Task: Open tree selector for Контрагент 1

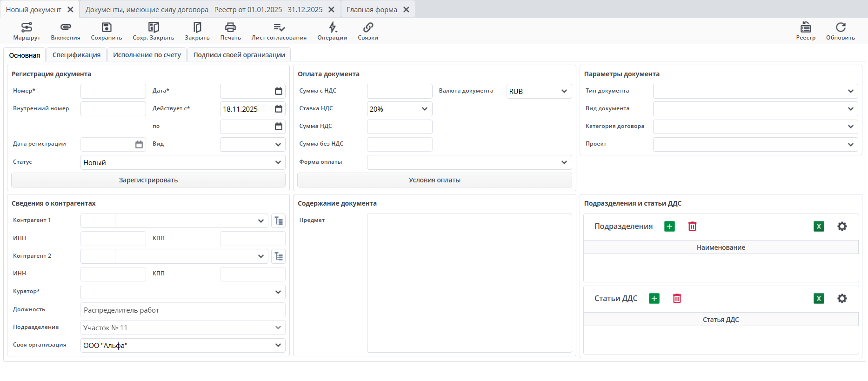Action: [279, 221]
